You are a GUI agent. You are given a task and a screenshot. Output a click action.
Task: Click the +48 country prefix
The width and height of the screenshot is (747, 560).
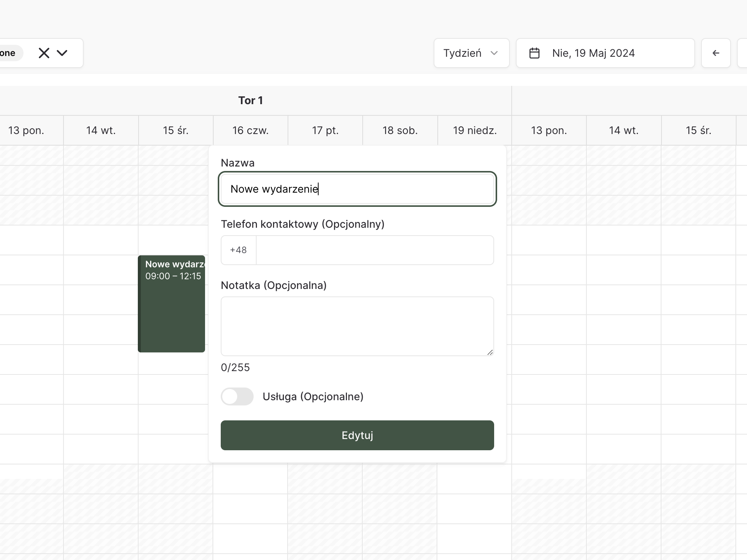[x=238, y=250]
